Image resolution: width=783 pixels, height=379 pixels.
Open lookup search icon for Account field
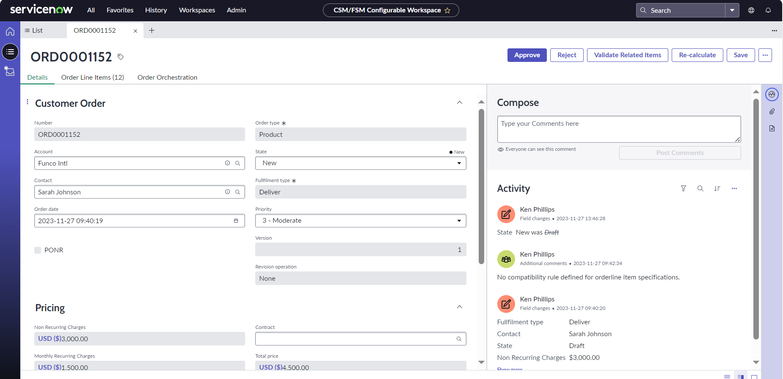(238, 163)
